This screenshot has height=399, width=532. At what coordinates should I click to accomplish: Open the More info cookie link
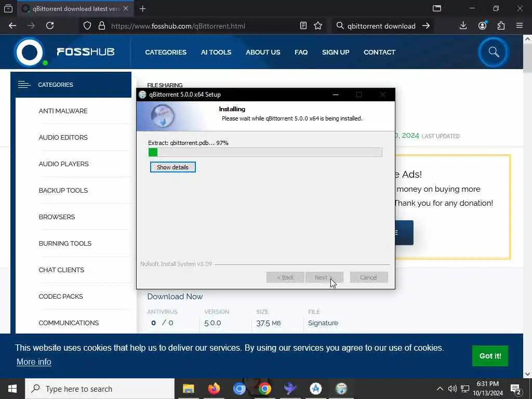pos(34,362)
